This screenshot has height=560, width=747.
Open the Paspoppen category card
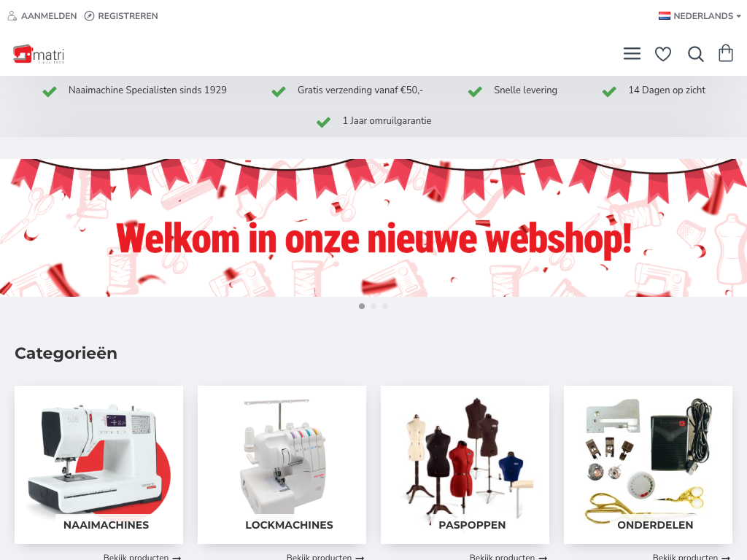pyautogui.click(x=465, y=464)
